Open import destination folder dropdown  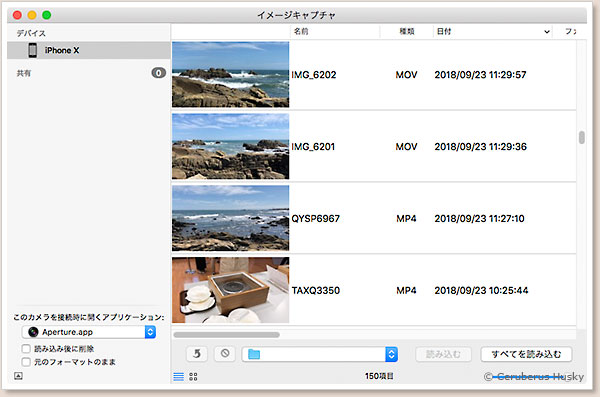(x=320, y=354)
